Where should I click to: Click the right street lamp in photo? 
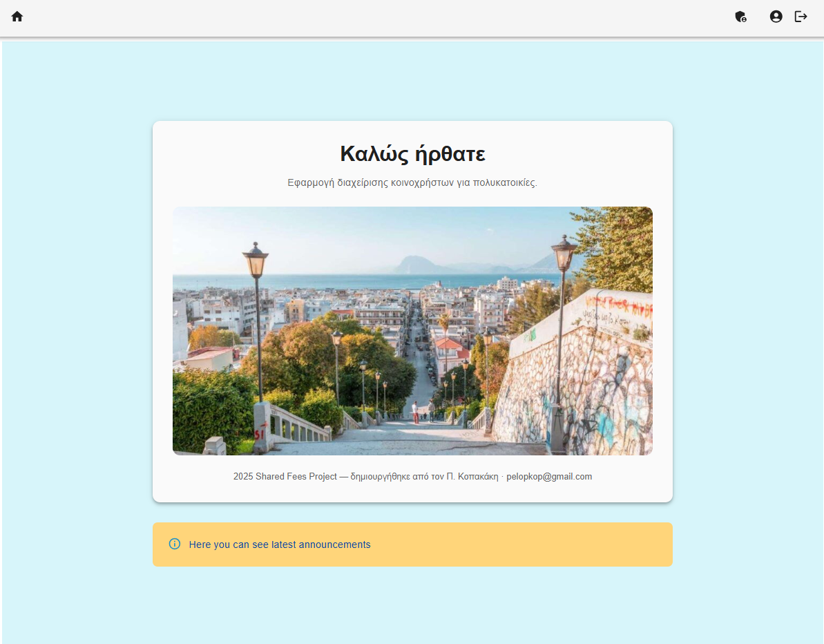pyautogui.click(x=564, y=254)
